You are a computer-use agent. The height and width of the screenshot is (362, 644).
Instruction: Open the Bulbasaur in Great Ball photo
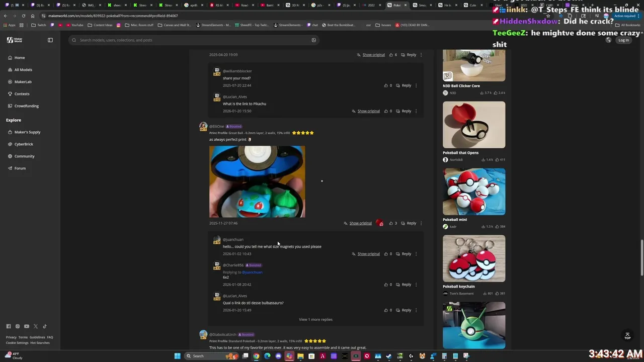click(x=257, y=182)
